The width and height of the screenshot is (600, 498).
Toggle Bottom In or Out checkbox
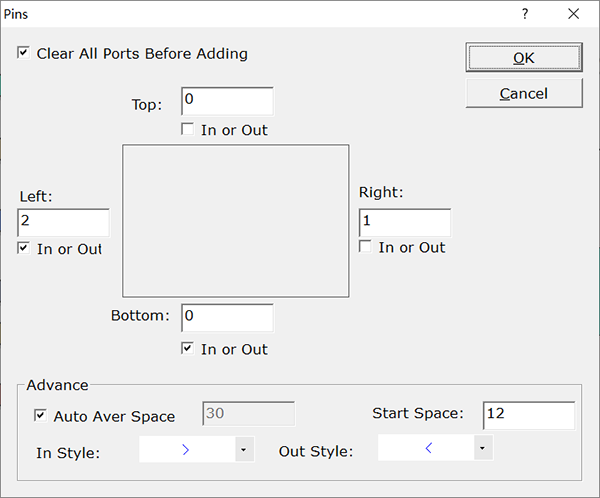(188, 348)
